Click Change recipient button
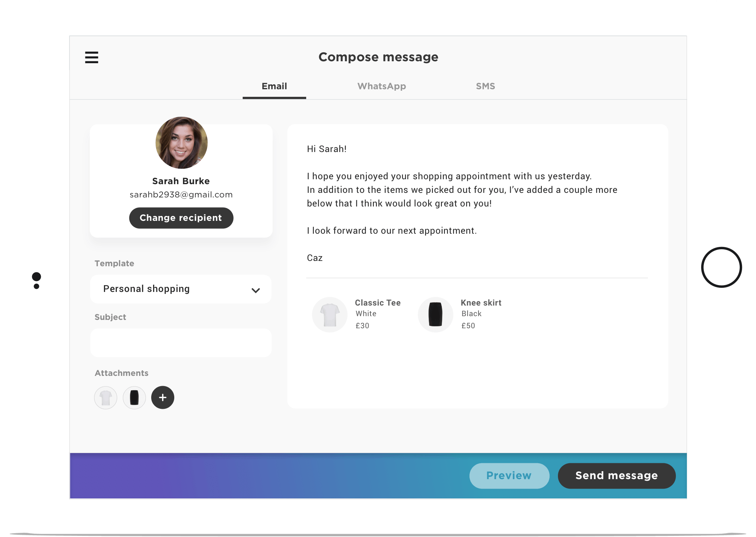The height and width of the screenshot is (537, 756). click(180, 218)
